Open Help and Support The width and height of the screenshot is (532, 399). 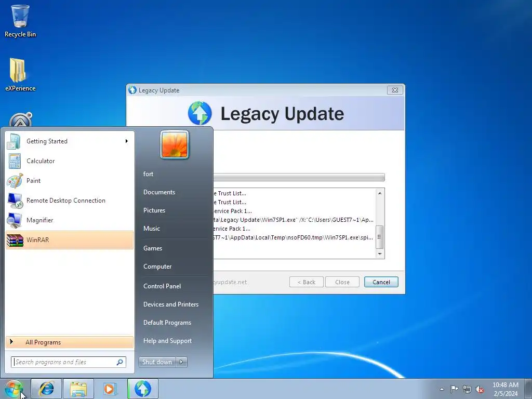[167, 341]
